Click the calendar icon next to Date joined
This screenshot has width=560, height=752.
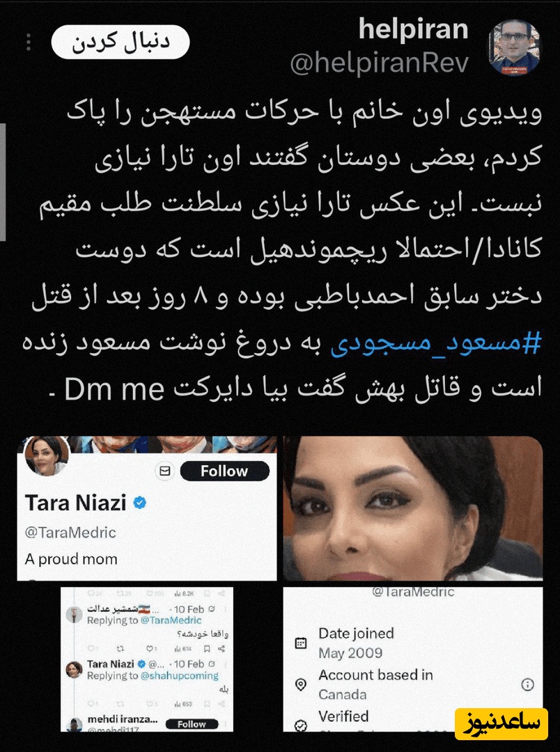301,643
